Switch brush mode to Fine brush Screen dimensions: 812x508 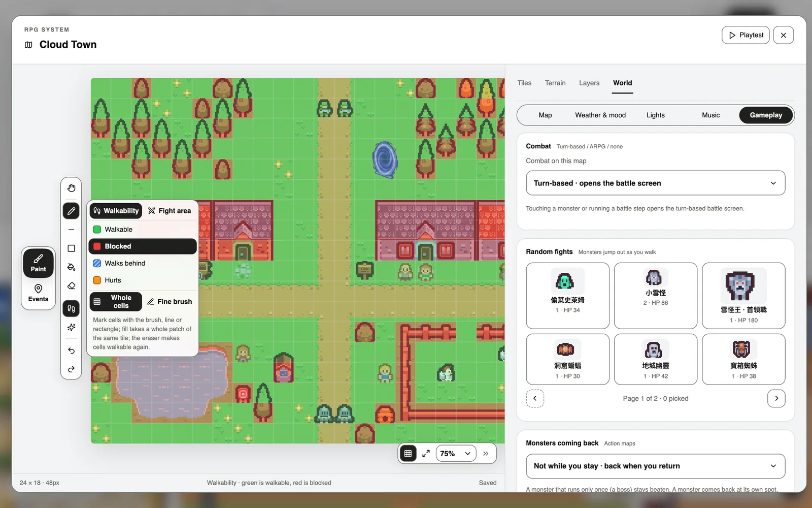pos(170,302)
